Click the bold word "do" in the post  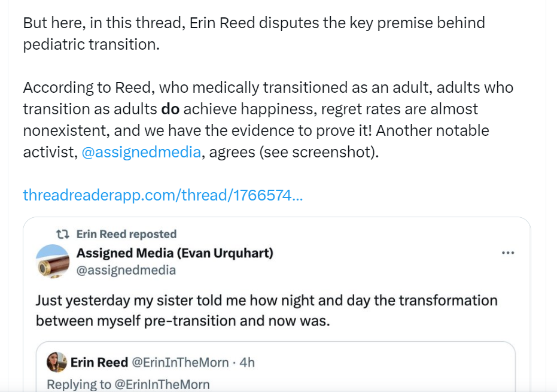pyautogui.click(x=171, y=109)
